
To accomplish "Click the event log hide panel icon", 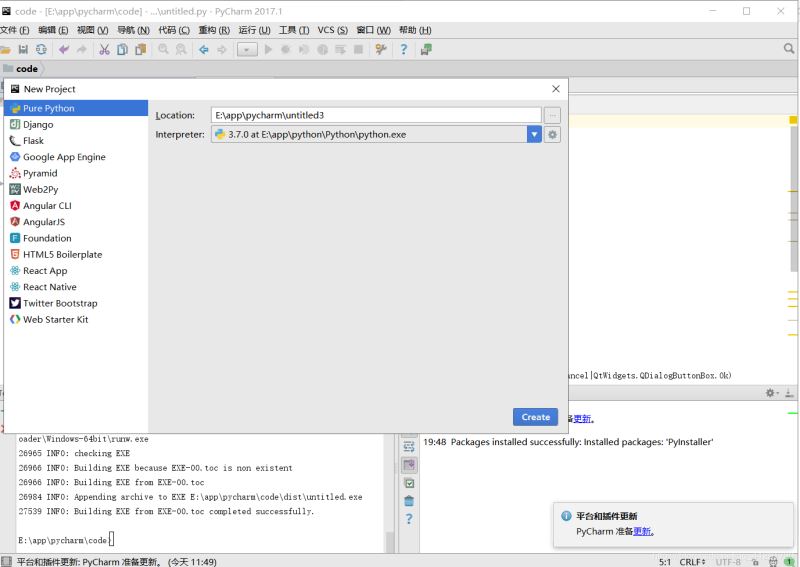I will 789,392.
